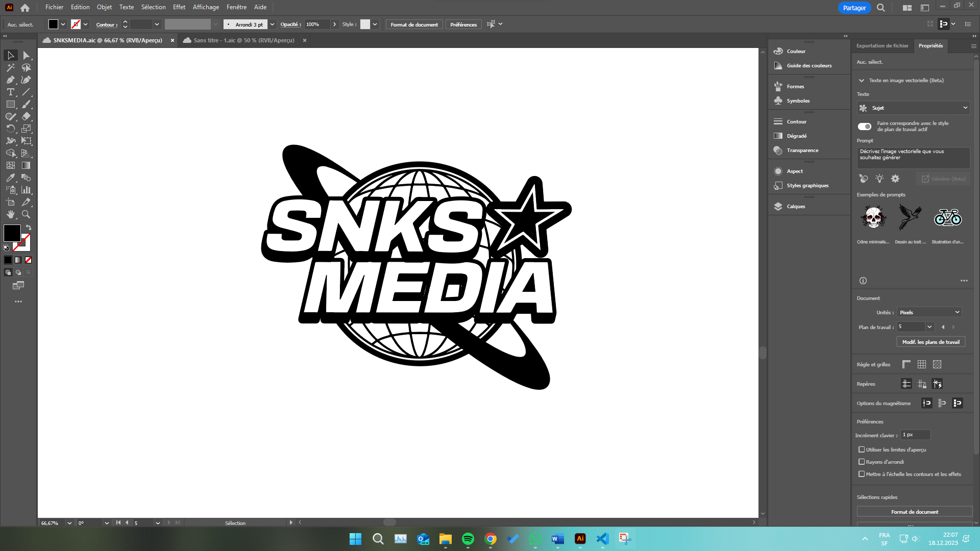Toggle transparency grid in Règle et grilles
This screenshot has height=551, width=980.
[x=937, y=364]
